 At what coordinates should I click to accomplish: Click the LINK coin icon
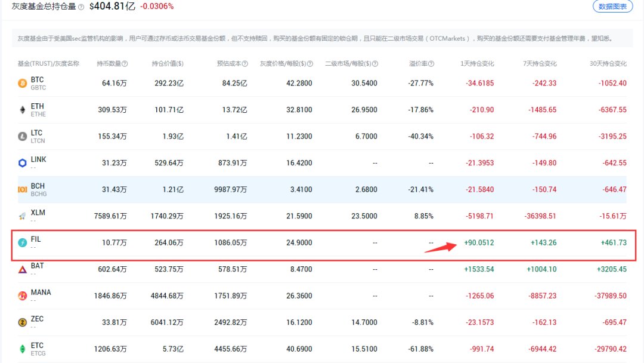click(x=22, y=163)
